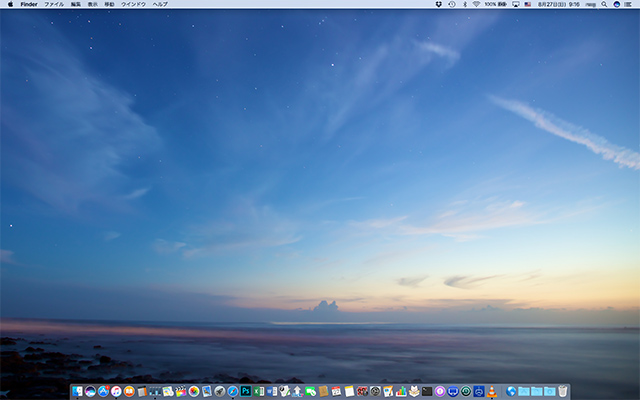
Task: Toggle Wi-Fi status menu
Action: click(476, 4)
